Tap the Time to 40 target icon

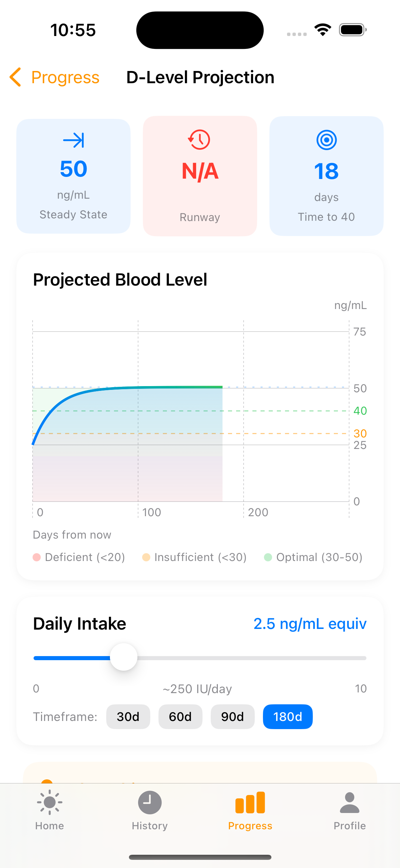(326, 140)
